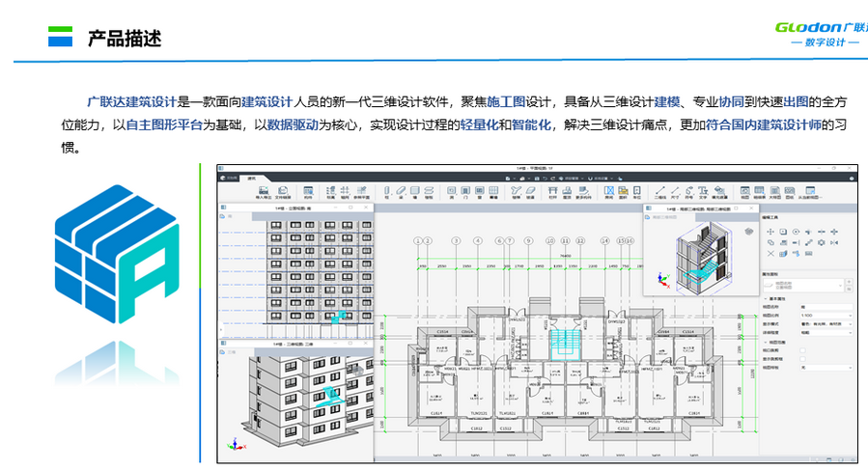This screenshot has width=868, height=471.
Task: Click the X delete icon in 编辑工具
Action: coord(770,254)
